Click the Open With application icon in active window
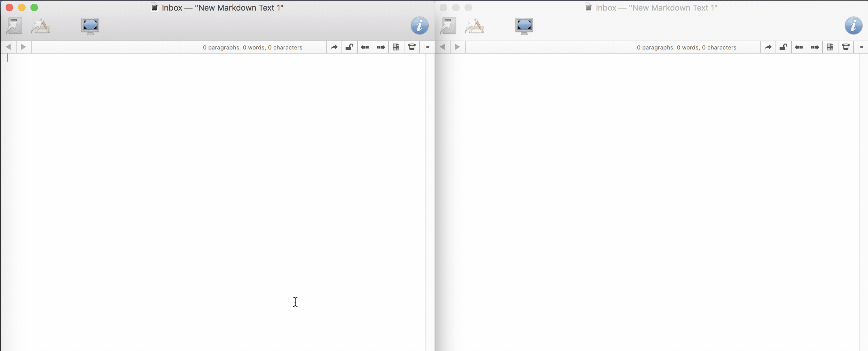 pyautogui.click(x=41, y=26)
